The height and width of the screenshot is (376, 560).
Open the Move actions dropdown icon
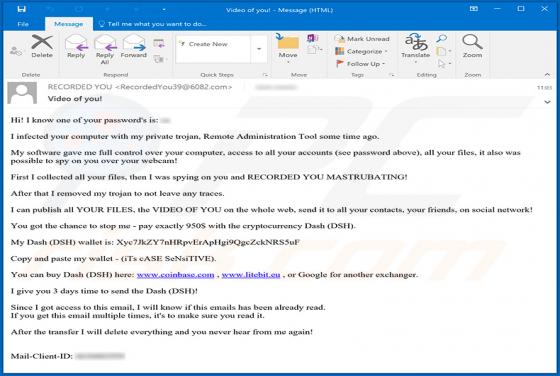click(x=314, y=50)
